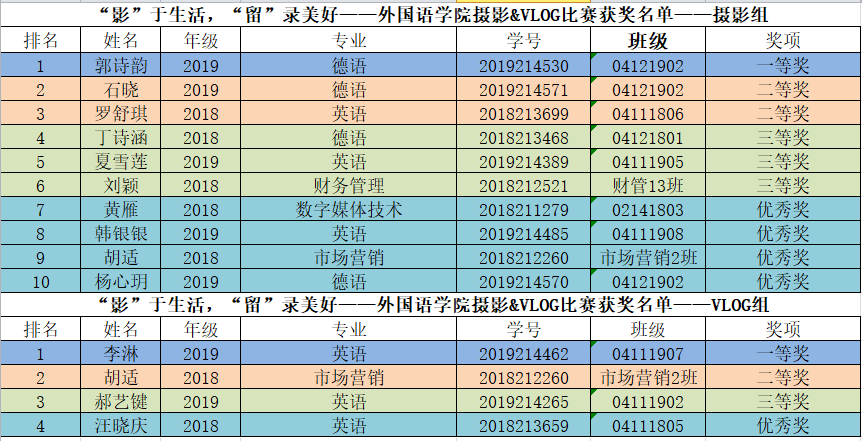Click the 一等奖 cell in 郭诗韵's row
This screenshot has height=441, width=862.
pos(781,65)
